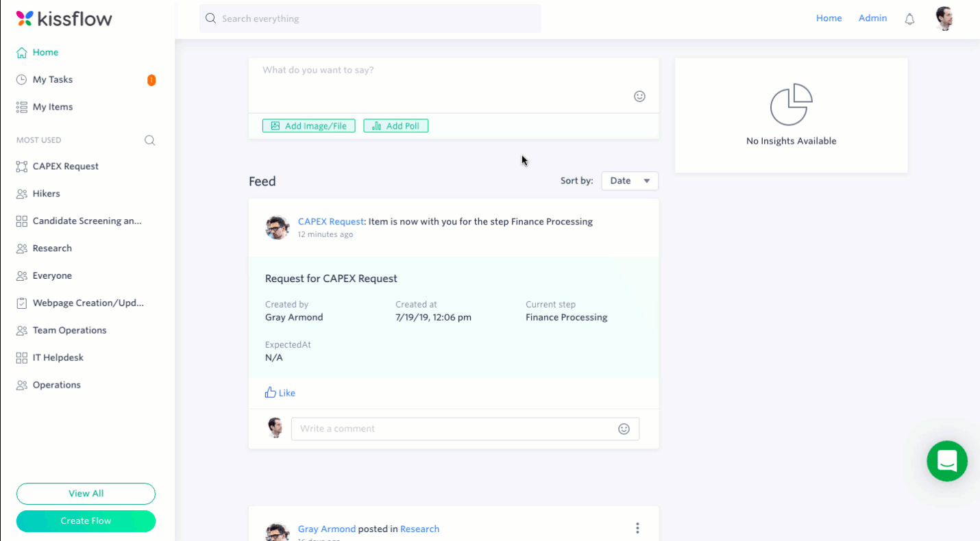Viewport: 980px width, 541px height.
Task: Click the Operations people icon
Action: point(22,386)
